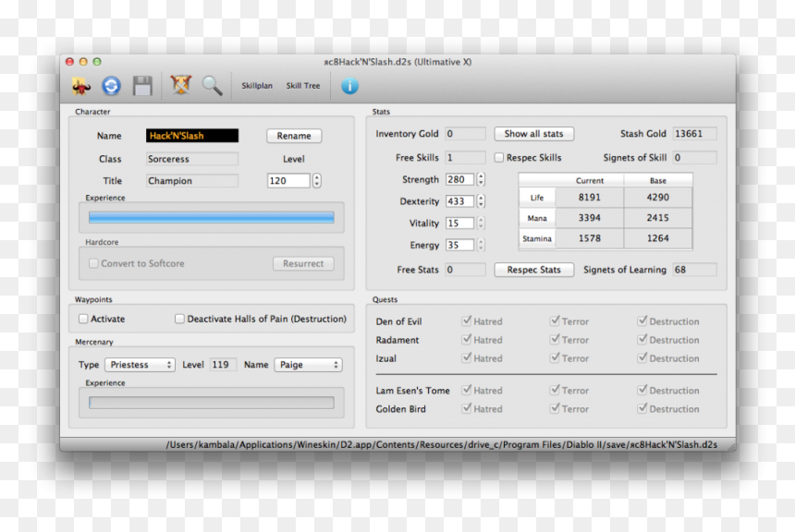This screenshot has width=795, height=532.
Task: Click base Mana value 2415
Action: point(657,218)
